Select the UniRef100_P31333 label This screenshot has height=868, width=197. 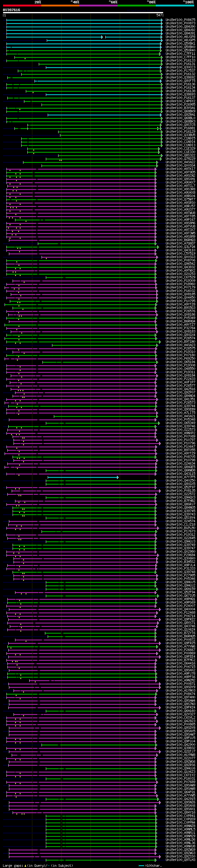click(x=180, y=568)
